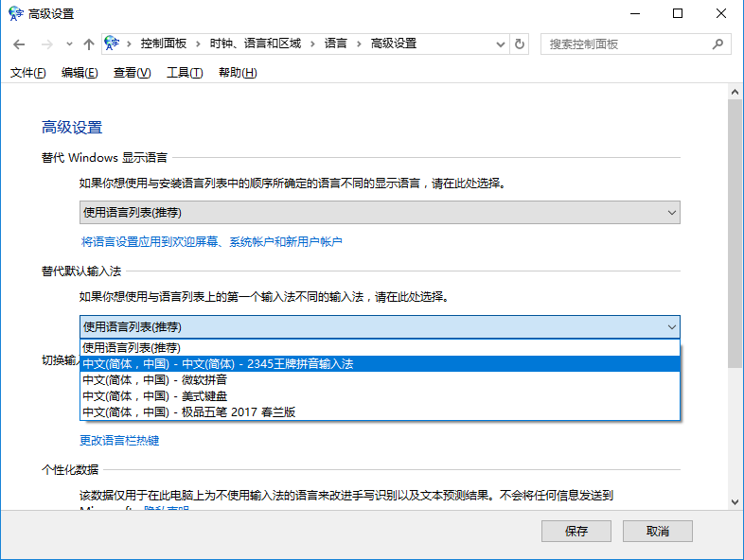Click the control panel icon in address bar
Image resolution: width=744 pixels, height=560 pixels.
(x=113, y=44)
